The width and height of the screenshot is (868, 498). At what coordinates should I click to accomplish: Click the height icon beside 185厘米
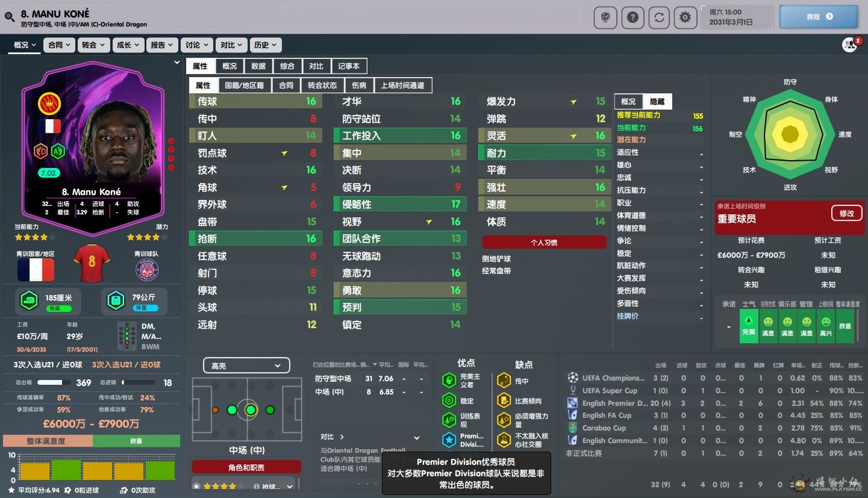coord(29,300)
